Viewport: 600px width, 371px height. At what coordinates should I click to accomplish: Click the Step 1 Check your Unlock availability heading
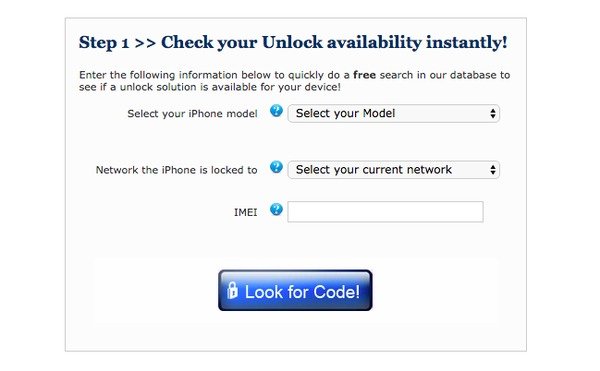click(x=293, y=42)
